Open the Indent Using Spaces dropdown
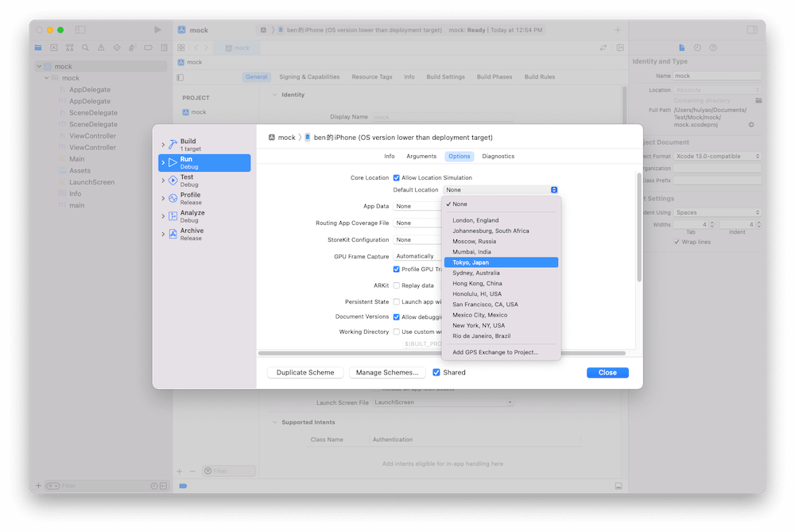Viewport: 795px width, 532px height. tap(717, 212)
